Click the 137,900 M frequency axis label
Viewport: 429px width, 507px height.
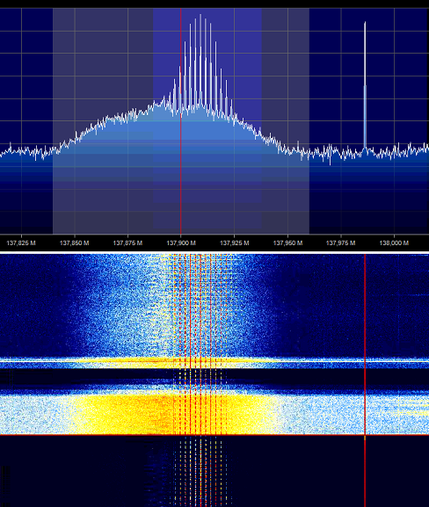(x=181, y=243)
